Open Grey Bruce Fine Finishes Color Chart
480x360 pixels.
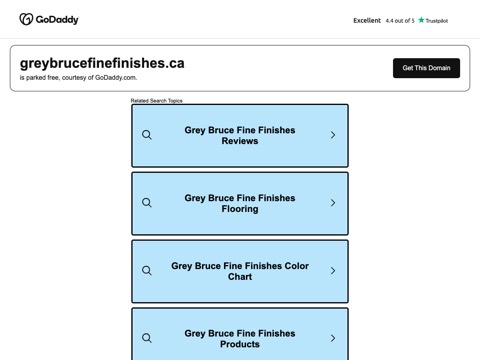click(240, 271)
